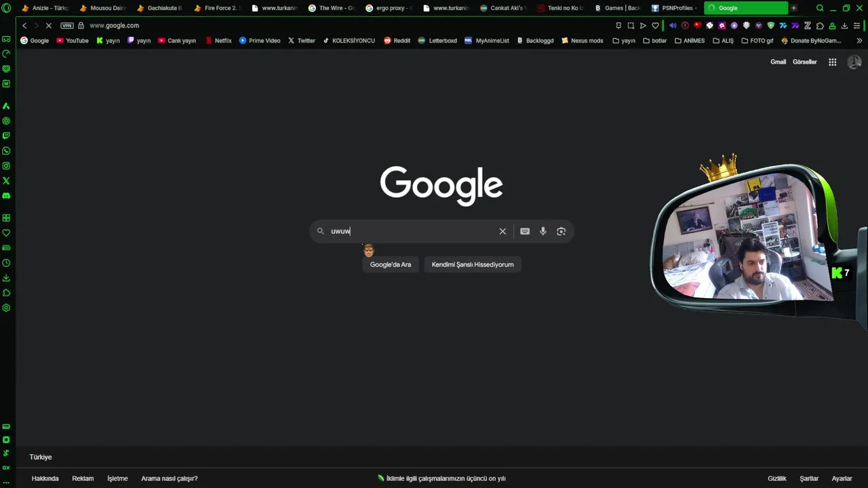This screenshot has width=868, height=488.
Task: Open the Ayarlar footer menu
Action: click(x=842, y=479)
